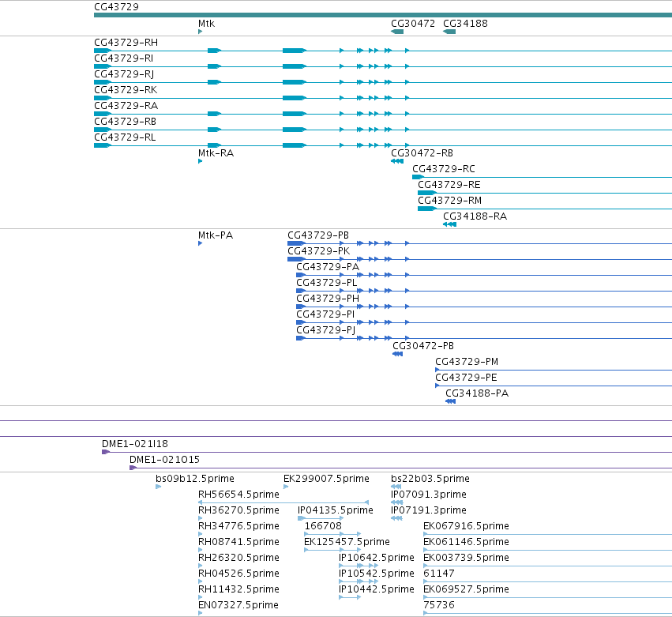Click on CG43729-RB transcript label
This screenshot has height=617, width=672.
tap(125, 122)
